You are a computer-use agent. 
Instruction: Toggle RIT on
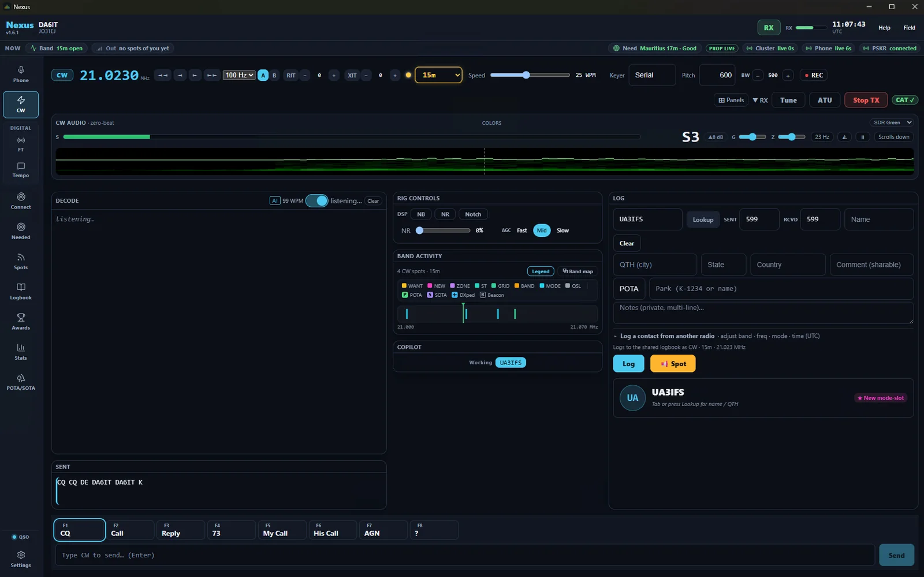point(291,75)
